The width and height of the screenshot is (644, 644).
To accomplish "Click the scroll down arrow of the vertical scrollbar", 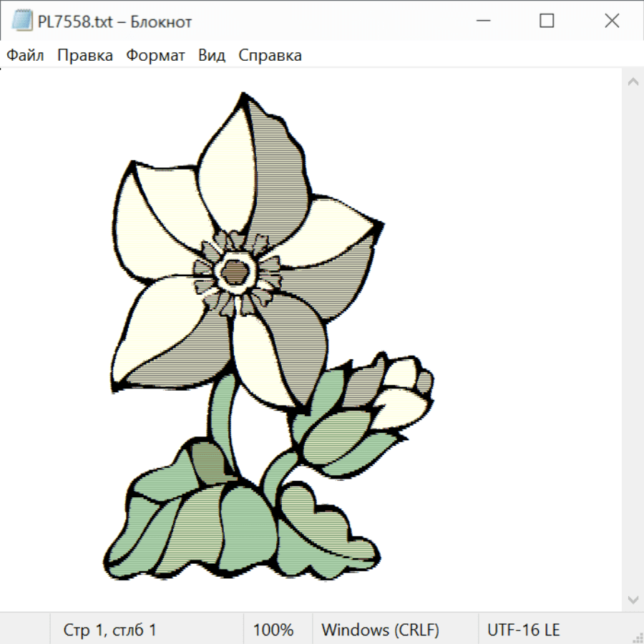I will (x=633, y=599).
